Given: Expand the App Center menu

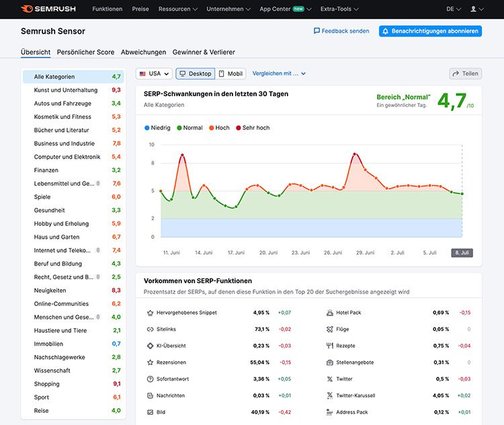Looking at the screenshot, I should click(x=286, y=9).
